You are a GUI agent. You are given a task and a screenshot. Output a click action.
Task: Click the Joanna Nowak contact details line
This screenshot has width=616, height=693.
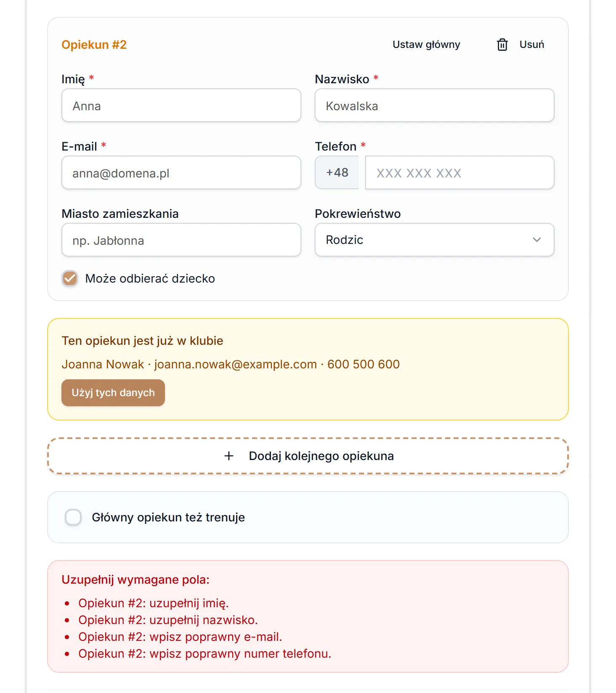tap(231, 364)
